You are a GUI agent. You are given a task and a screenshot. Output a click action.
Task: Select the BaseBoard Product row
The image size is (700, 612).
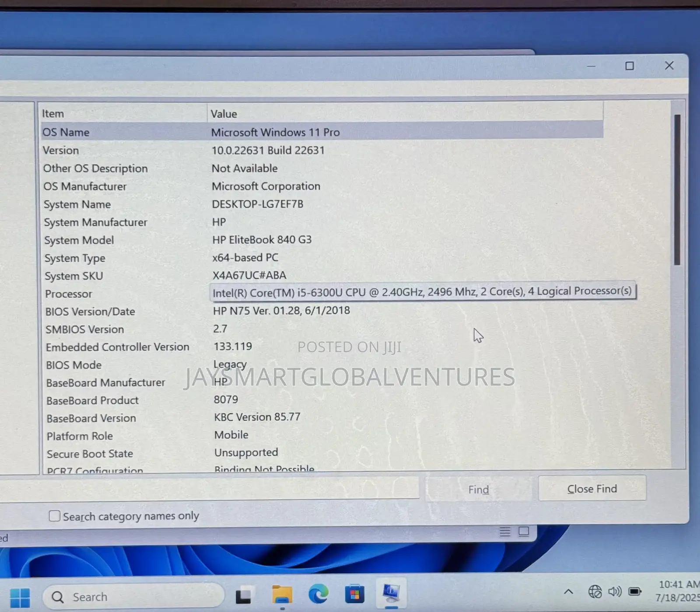322,400
